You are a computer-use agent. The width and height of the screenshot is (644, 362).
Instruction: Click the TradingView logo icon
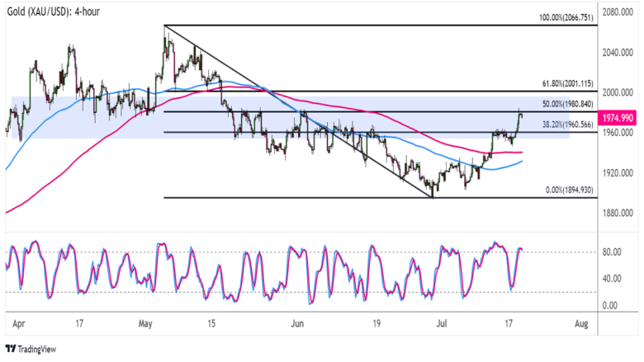click(x=11, y=349)
